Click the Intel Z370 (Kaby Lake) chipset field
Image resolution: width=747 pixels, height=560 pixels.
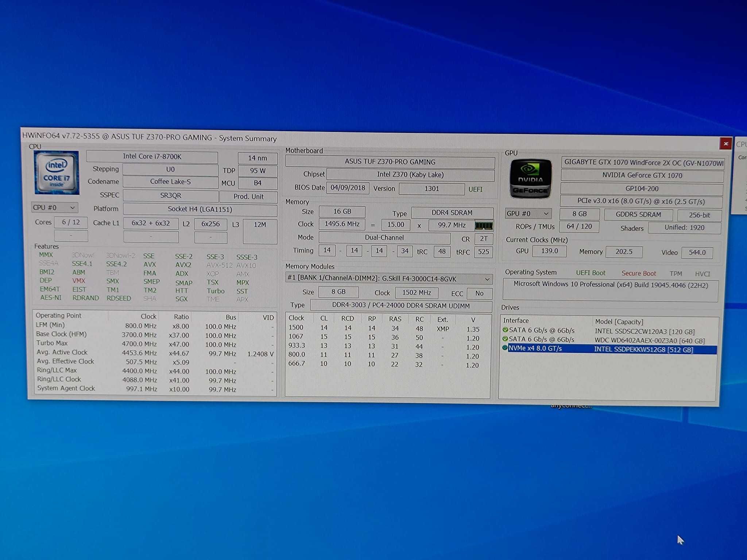pyautogui.click(x=410, y=175)
